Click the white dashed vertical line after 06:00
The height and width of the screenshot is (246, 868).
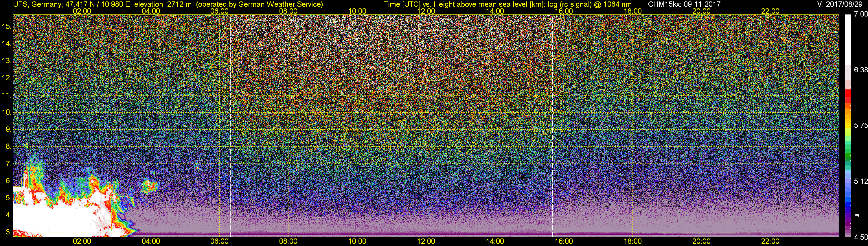click(230, 126)
